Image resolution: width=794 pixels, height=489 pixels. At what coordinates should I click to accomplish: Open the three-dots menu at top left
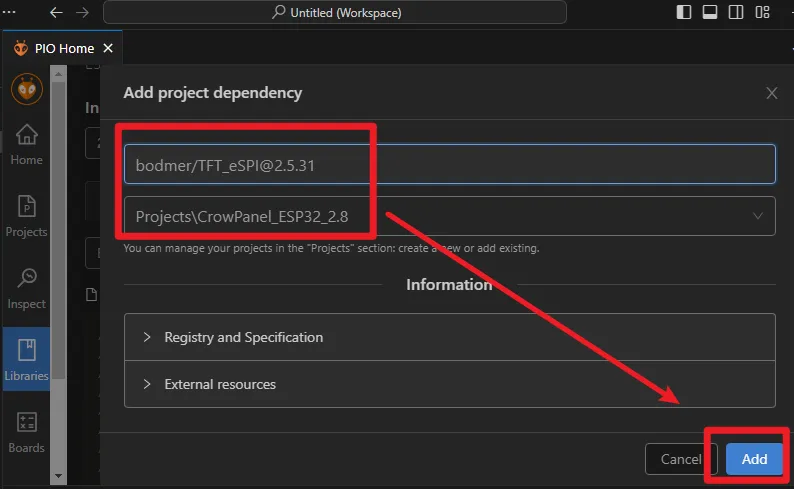point(9,12)
